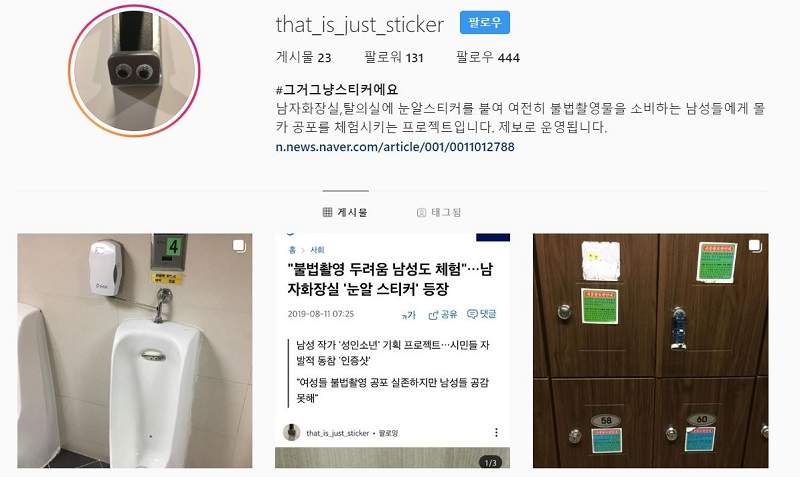Click the 댓글 comment icon in article

pos(482,314)
